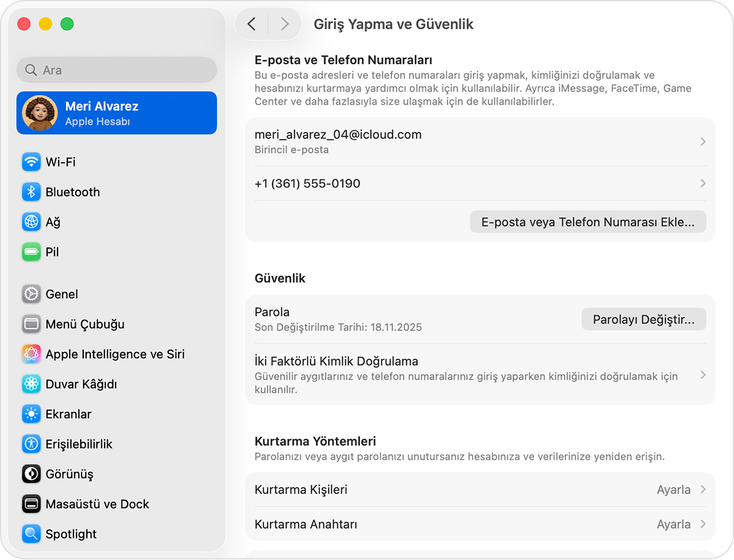Open primary email meri_alvarez_04@icloud.com details
Screen dimensions: 734x560
(480, 141)
